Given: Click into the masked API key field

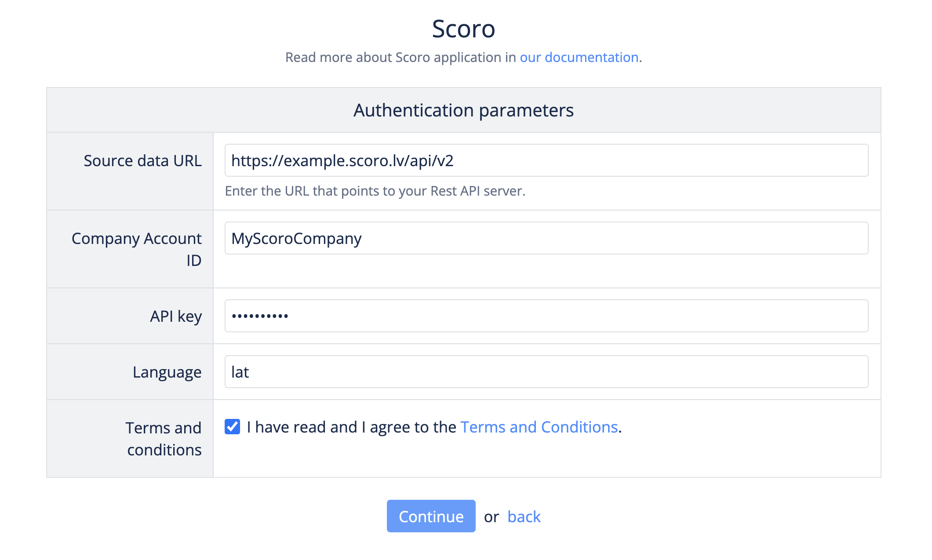Looking at the screenshot, I should click(x=546, y=316).
